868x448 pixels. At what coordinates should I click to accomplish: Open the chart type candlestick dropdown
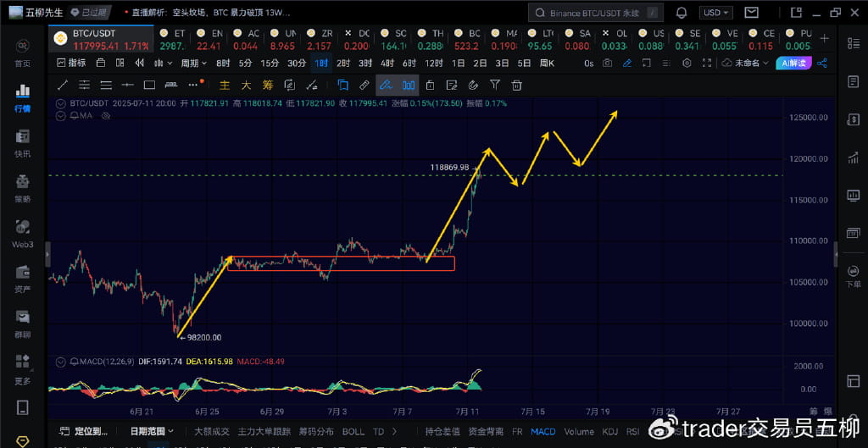163,63
